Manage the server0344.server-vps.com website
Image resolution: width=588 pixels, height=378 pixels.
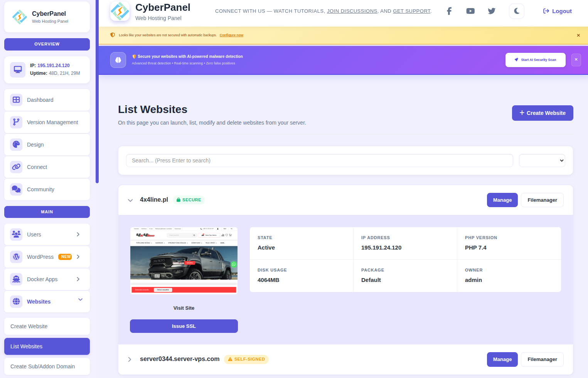(x=502, y=359)
